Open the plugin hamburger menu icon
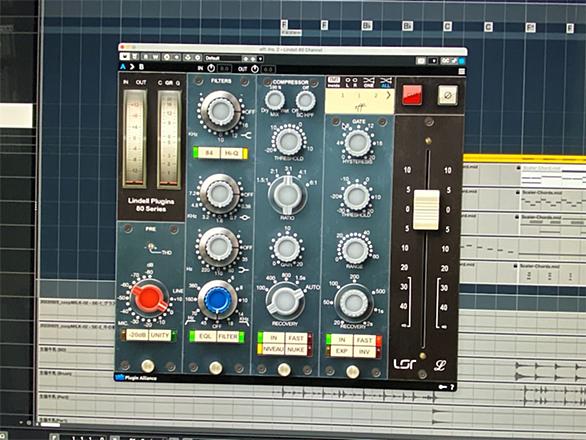The width and height of the screenshot is (586, 440). coord(462,71)
